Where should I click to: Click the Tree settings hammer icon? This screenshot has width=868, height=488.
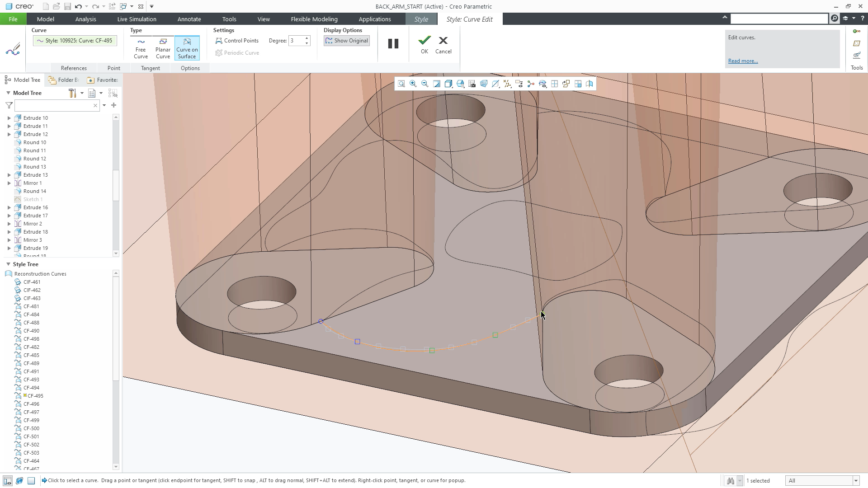tap(72, 93)
